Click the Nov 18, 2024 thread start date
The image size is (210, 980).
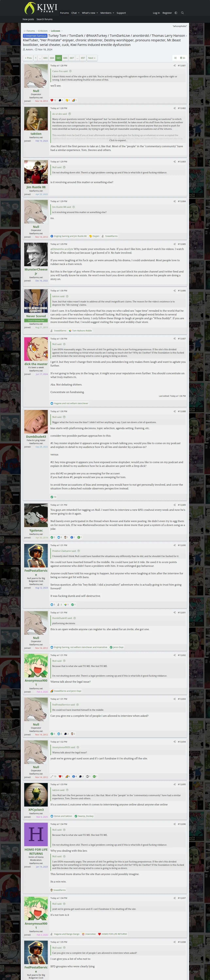point(45,49)
